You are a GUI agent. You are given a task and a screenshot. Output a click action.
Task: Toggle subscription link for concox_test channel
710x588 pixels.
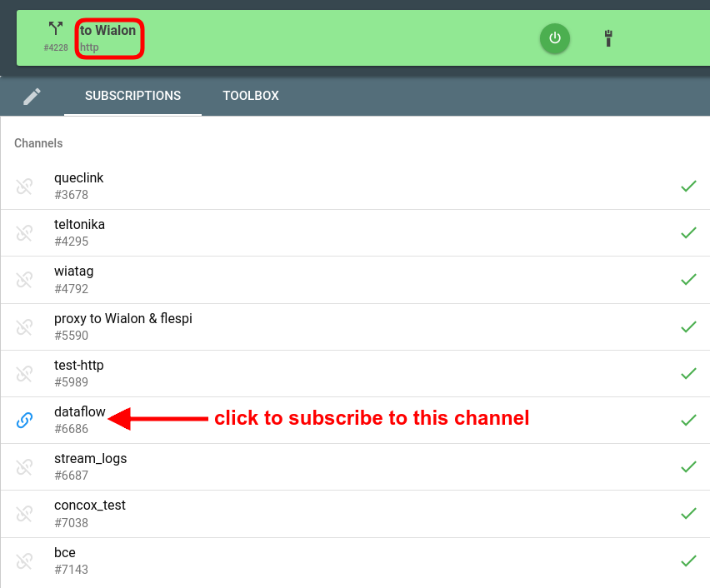tap(24, 513)
